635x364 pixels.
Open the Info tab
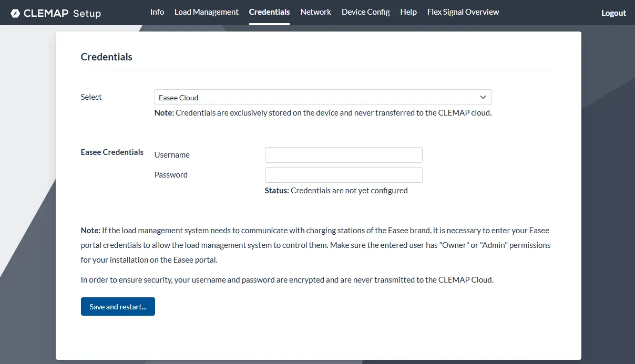(157, 12)
